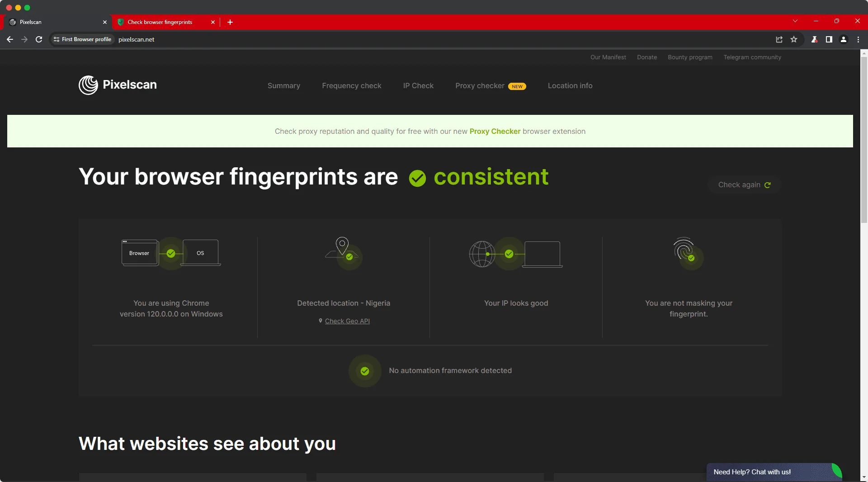
Task: Open the Donate link
Action: coord(647,57)
